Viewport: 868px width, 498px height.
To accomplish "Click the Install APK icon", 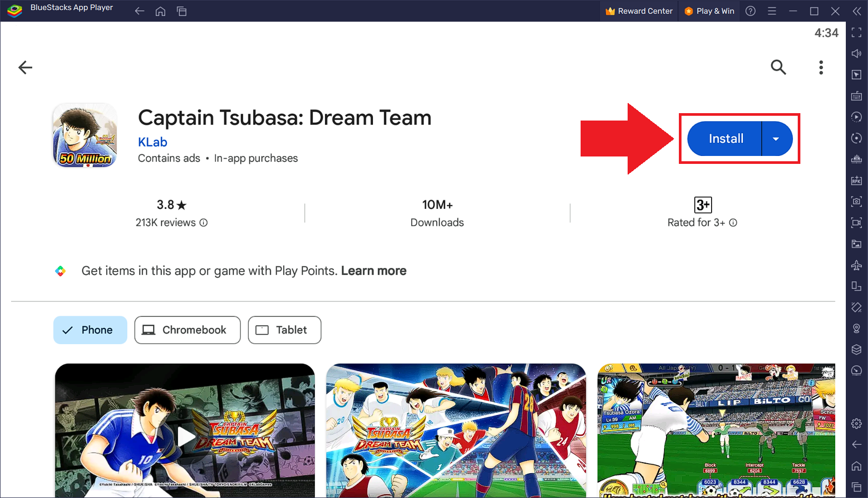I will (857, 181).
